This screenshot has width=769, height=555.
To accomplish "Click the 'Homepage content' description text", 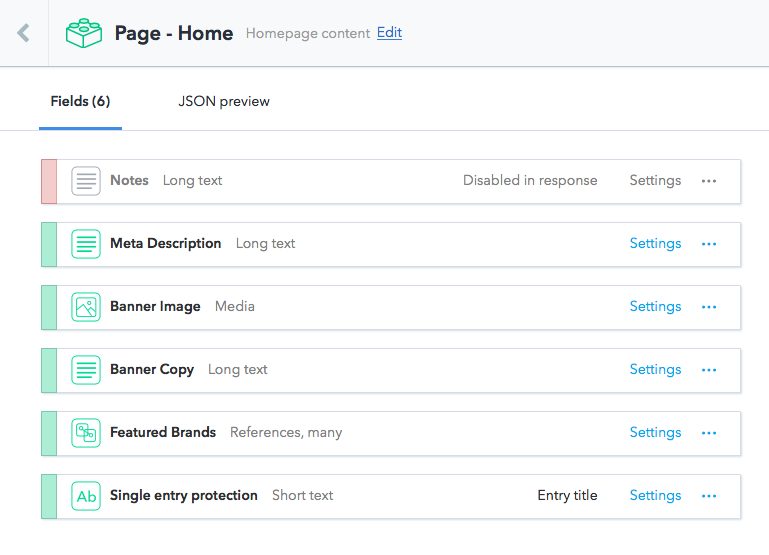I will (308, 33).
